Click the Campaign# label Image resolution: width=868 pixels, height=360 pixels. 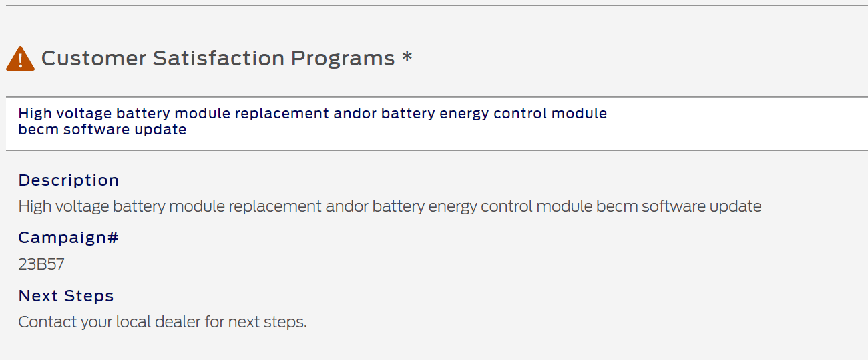click(69, 238)
